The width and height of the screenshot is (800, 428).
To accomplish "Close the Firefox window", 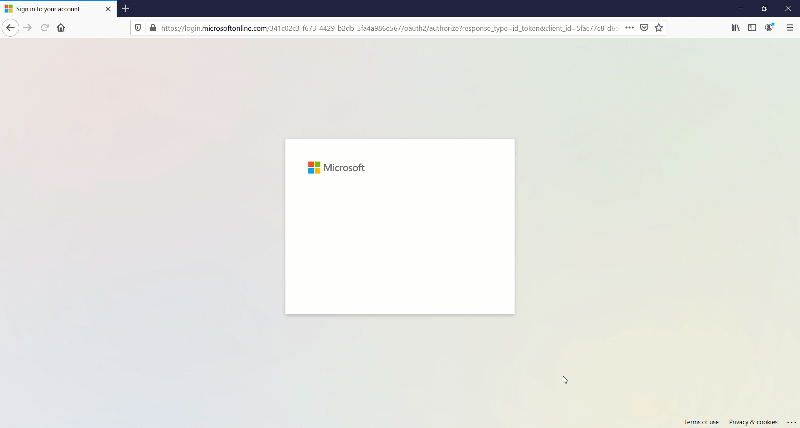I will (787, 9).
